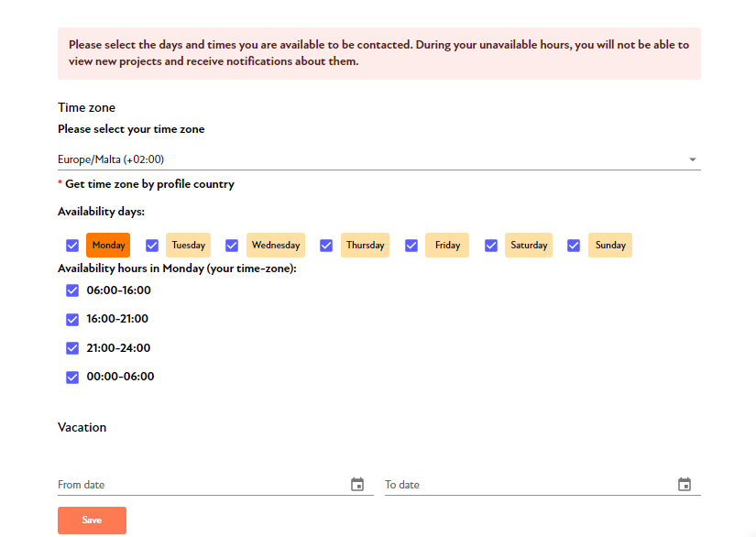
Task: Toggle the Wednesday availability checkbox
Action: [x=232, y=246]
